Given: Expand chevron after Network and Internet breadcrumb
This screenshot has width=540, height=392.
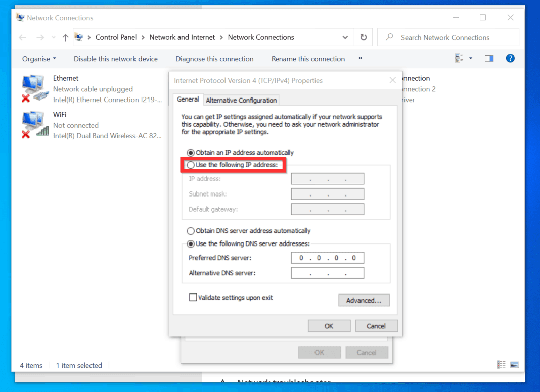Looking at the screenshot, I should [x=221, y=37].
